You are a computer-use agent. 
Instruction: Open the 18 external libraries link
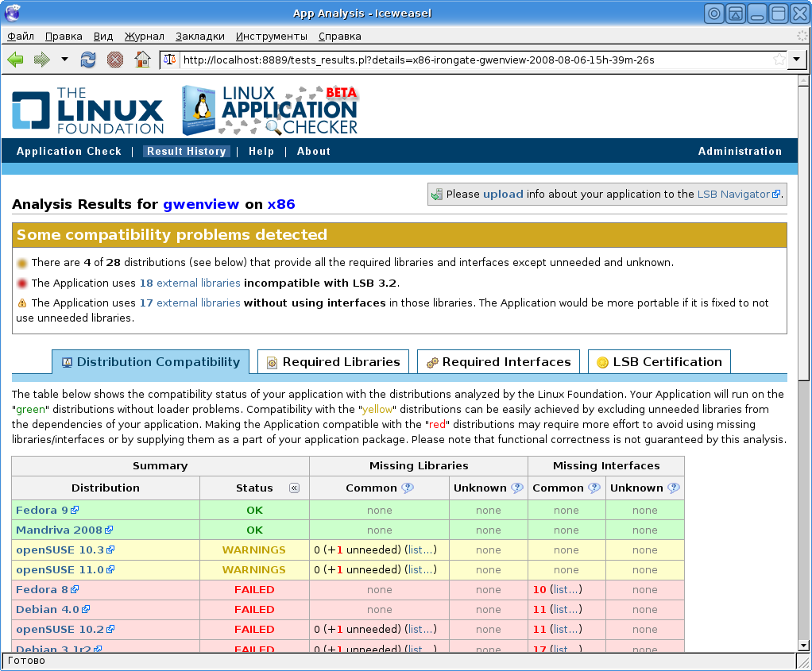click(x=190, y=283)
